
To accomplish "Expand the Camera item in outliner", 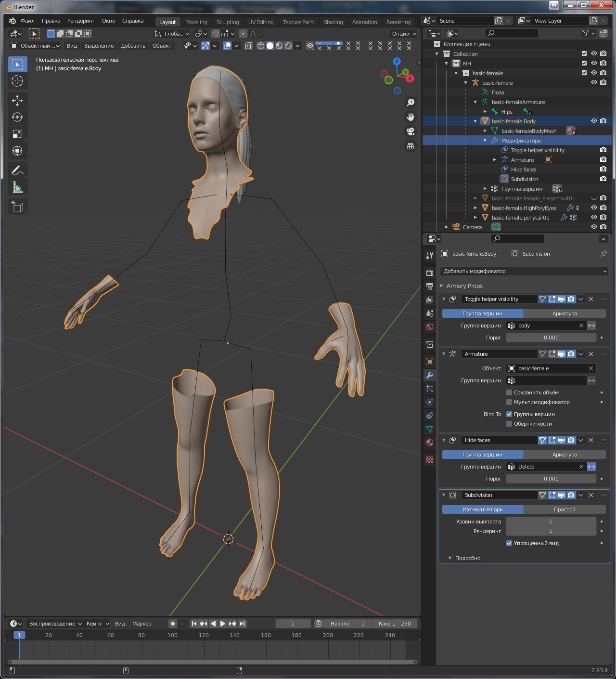I will [447, 227].
